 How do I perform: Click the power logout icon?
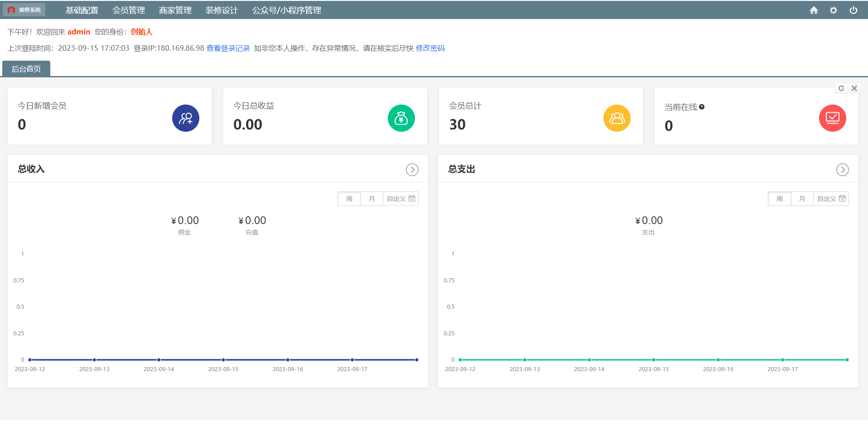pyautogui.click(x=853, y=10)
